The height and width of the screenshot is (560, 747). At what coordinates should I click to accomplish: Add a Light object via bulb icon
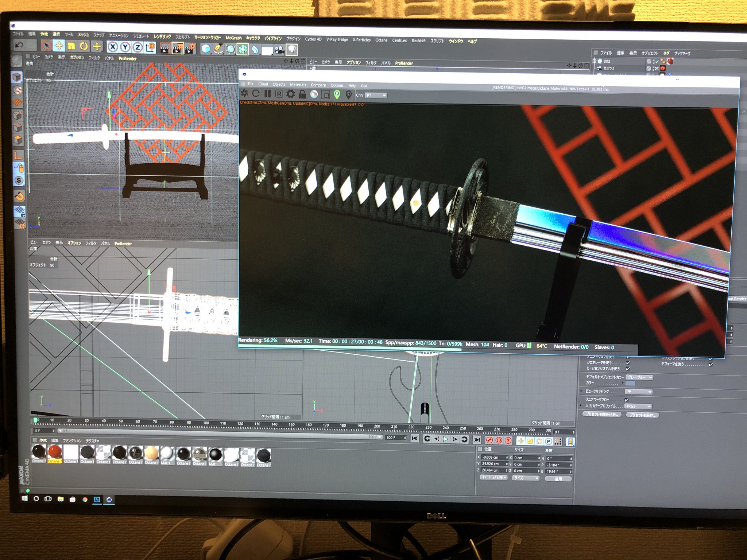[292, 50]
